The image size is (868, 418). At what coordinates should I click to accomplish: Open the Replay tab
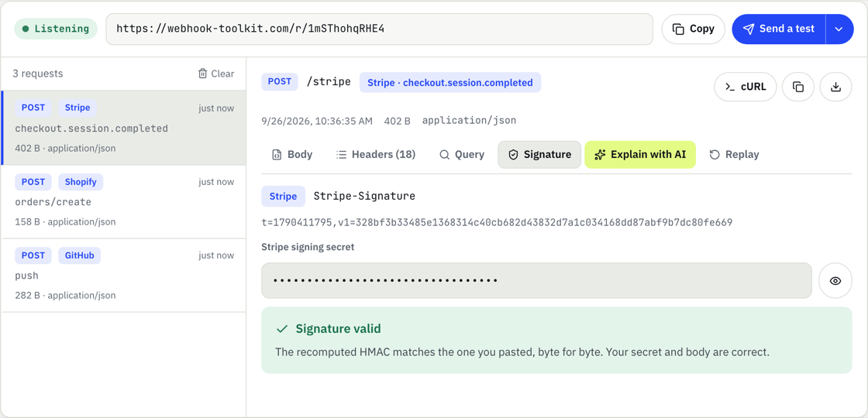point(734,155)
